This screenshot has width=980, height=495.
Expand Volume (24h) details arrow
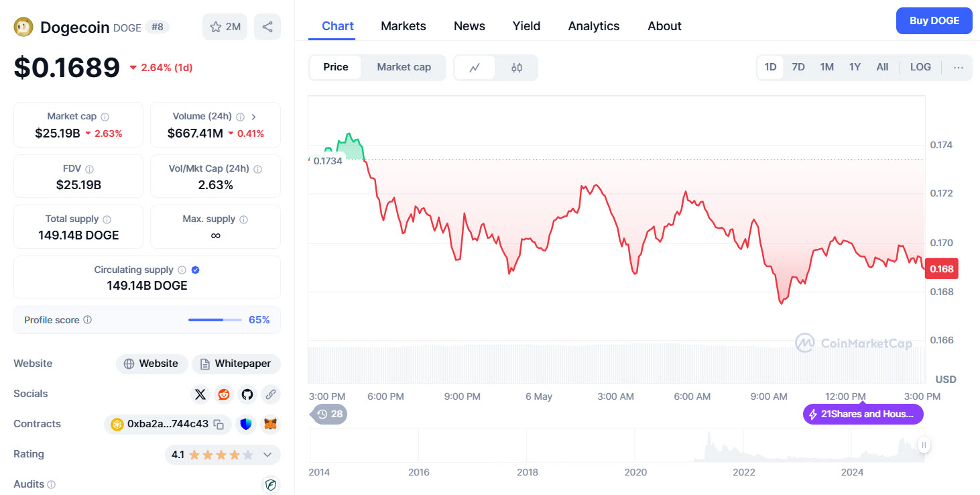pos(254,116)
